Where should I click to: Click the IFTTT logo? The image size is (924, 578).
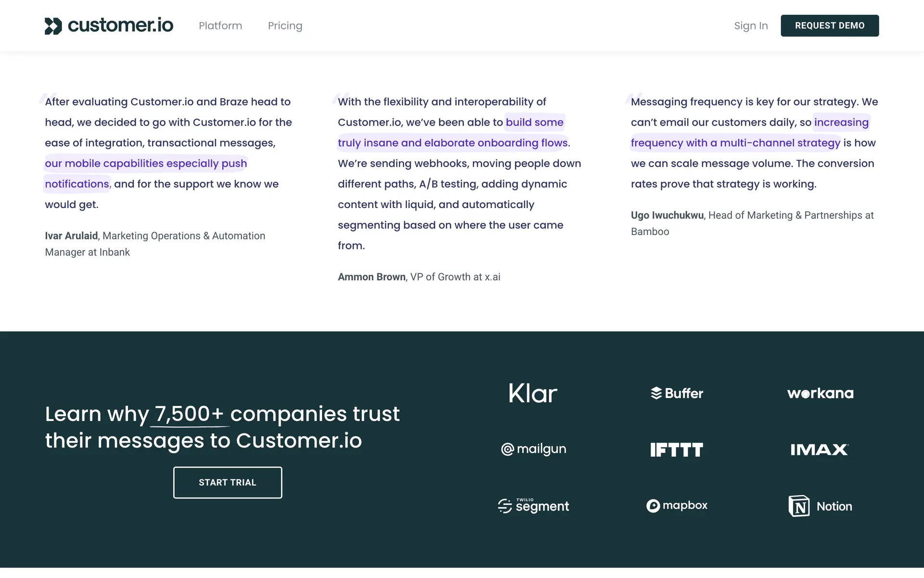click(x=677, y=450)
